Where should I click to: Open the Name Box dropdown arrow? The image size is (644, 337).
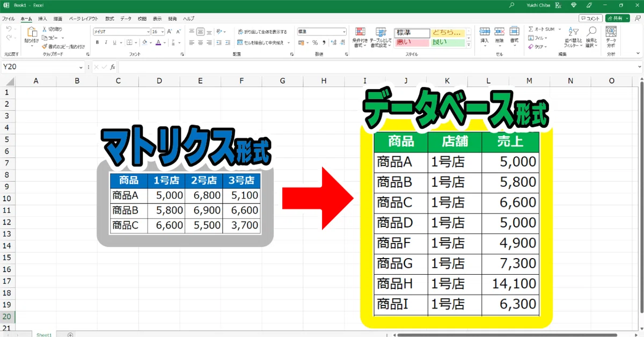(81, 67)
